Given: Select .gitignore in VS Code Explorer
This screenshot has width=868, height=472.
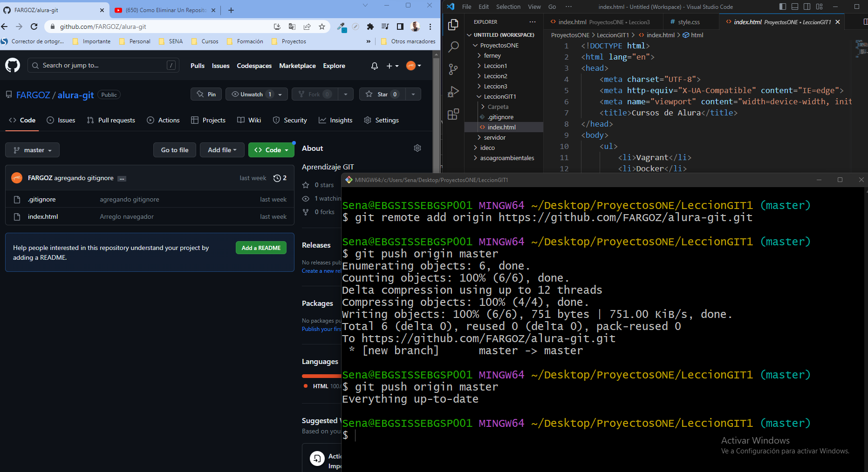Looking at the screenshot, I should coord(500,117).
